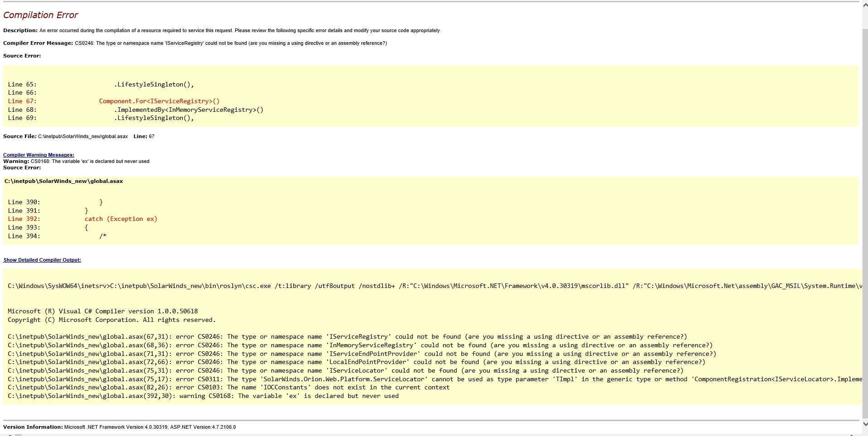The width and height of the screenshot is (868, 436).
Task: Click the Warning CS0168 message text
Action: [76, 161]
